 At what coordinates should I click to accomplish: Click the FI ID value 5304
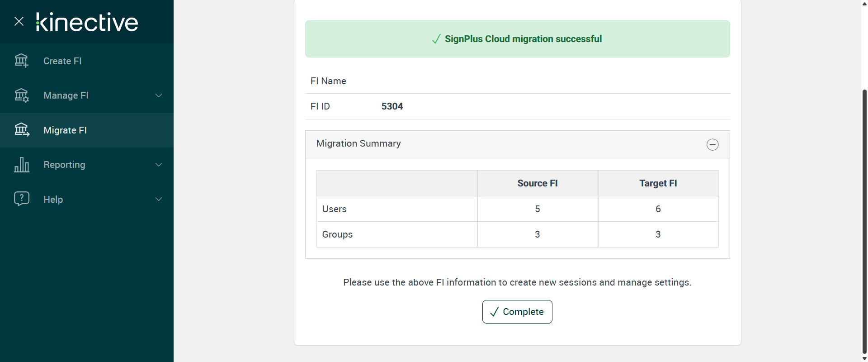(x=392, y=106)
